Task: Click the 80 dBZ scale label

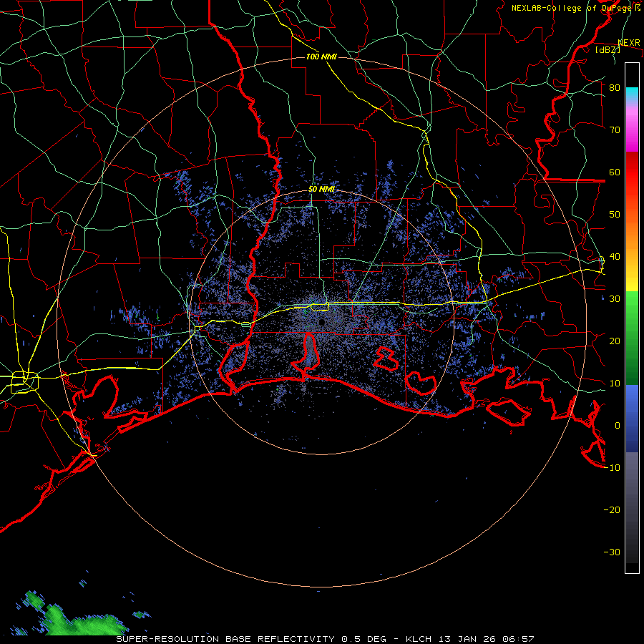Action: click(615, 88)
